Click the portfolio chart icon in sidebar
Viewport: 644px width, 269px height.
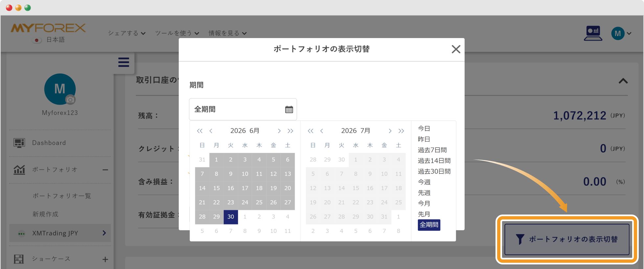point(19,170)
